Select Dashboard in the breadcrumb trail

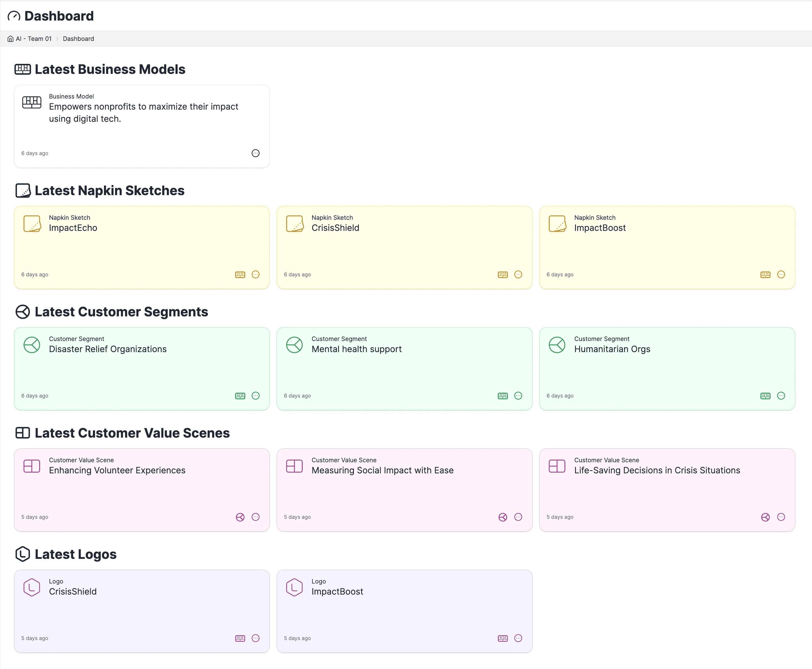(x=78, y=38)
